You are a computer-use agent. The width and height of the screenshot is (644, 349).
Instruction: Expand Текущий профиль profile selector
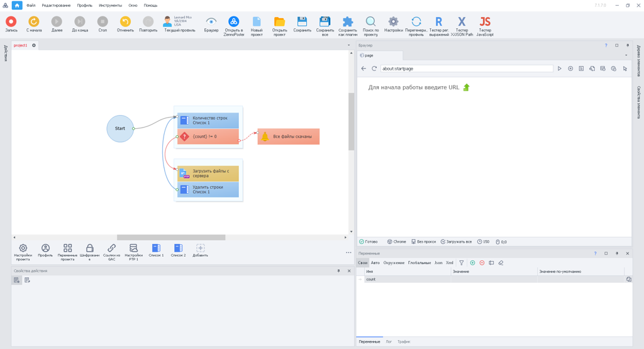179,26
